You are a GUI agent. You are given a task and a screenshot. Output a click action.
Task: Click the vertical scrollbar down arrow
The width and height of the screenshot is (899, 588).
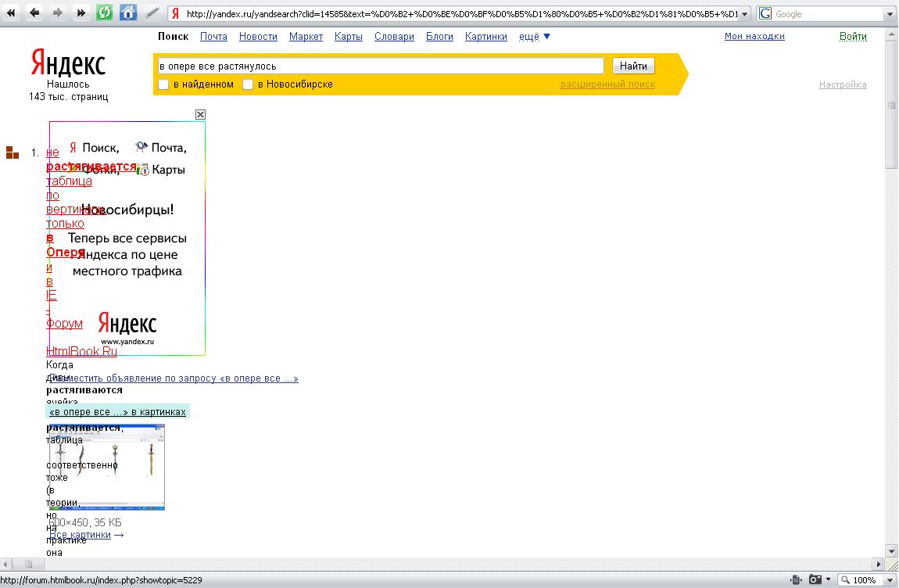(891, 550)
